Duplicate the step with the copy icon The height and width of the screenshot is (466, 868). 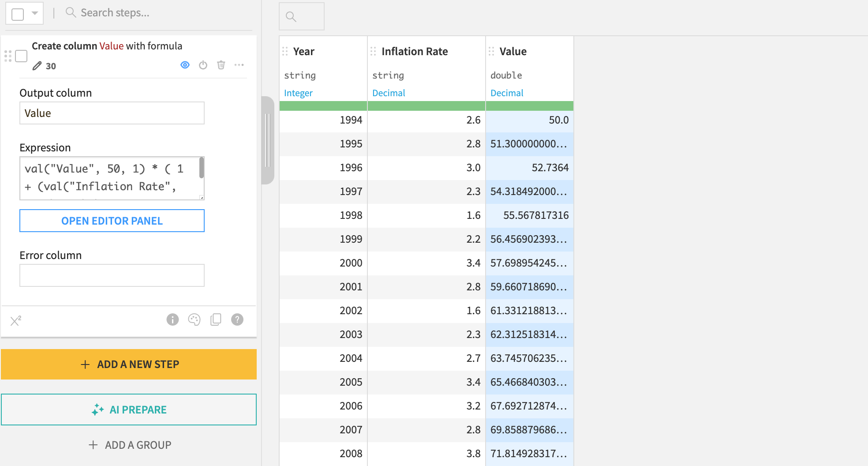[x=216, y=319]
